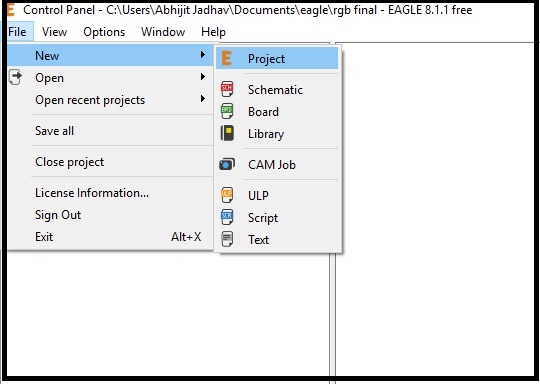The image size is (540, 384).
Task: Open the Window menu
Action: 163,32
